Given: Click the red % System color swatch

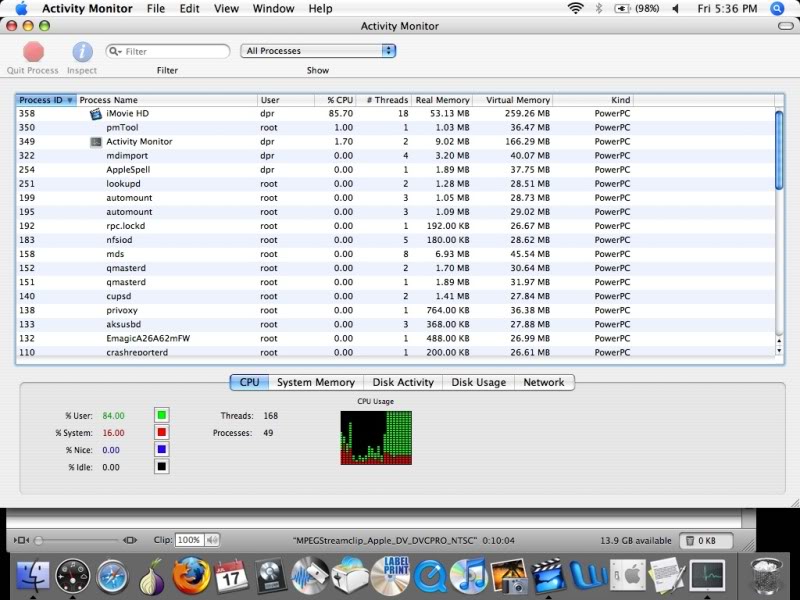Looking at the screenshot, I should [x=162, y=433].
